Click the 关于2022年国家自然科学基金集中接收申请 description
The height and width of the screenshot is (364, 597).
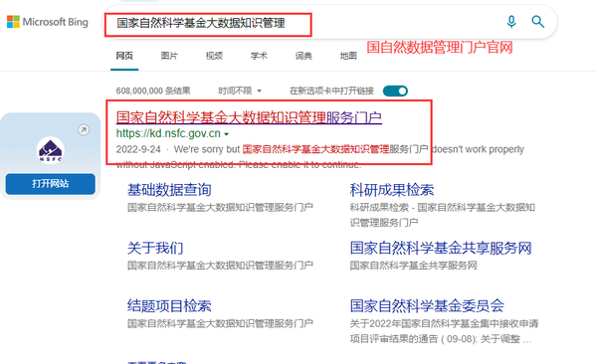(444, 331)
